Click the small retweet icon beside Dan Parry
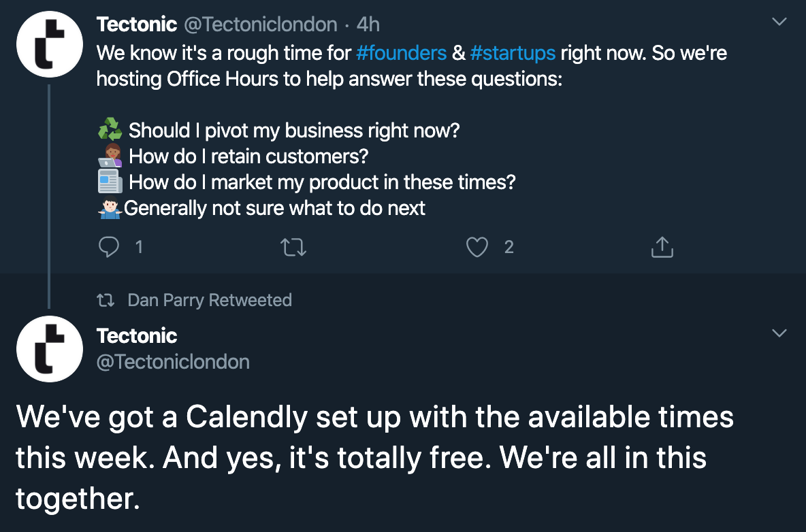This screenshot has width=806, height=532. [x=106, y=300]
